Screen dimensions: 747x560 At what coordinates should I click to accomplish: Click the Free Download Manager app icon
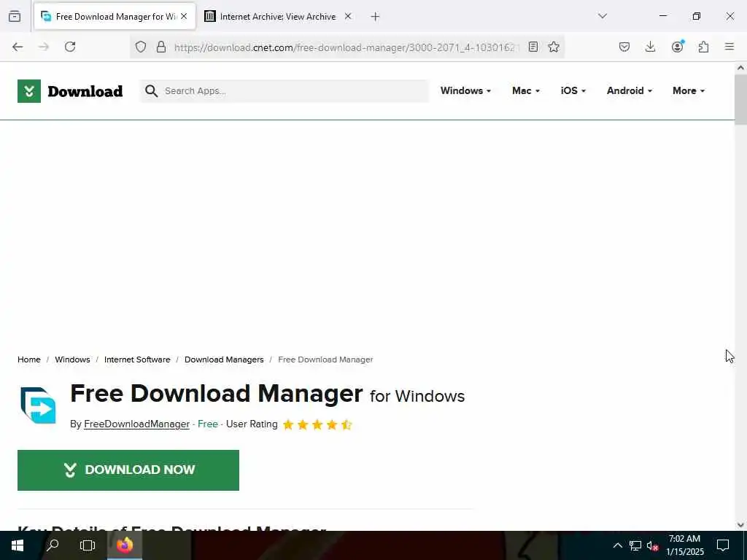38,405
